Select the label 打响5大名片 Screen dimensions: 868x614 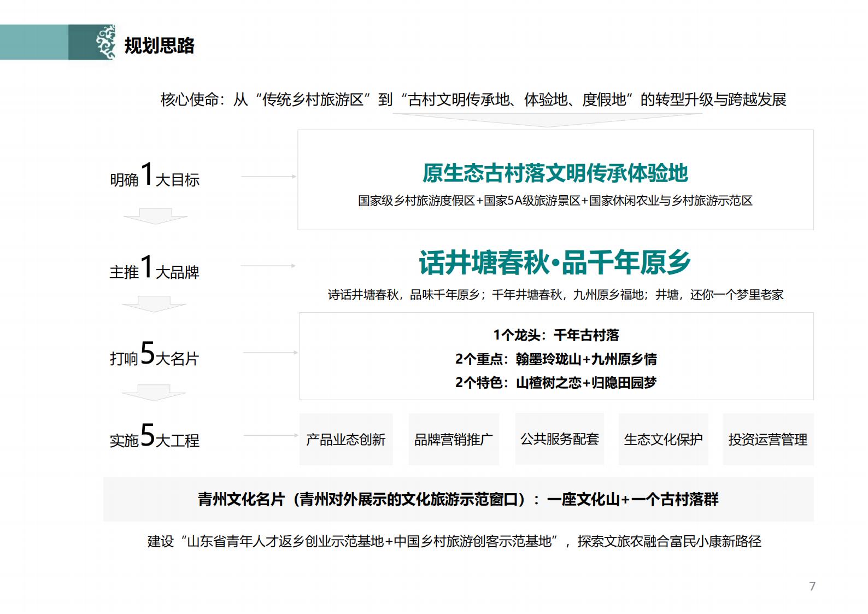155,353
